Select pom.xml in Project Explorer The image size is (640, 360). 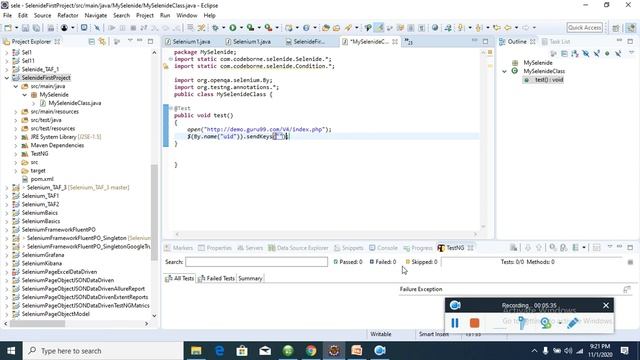(x=42, y=179)
